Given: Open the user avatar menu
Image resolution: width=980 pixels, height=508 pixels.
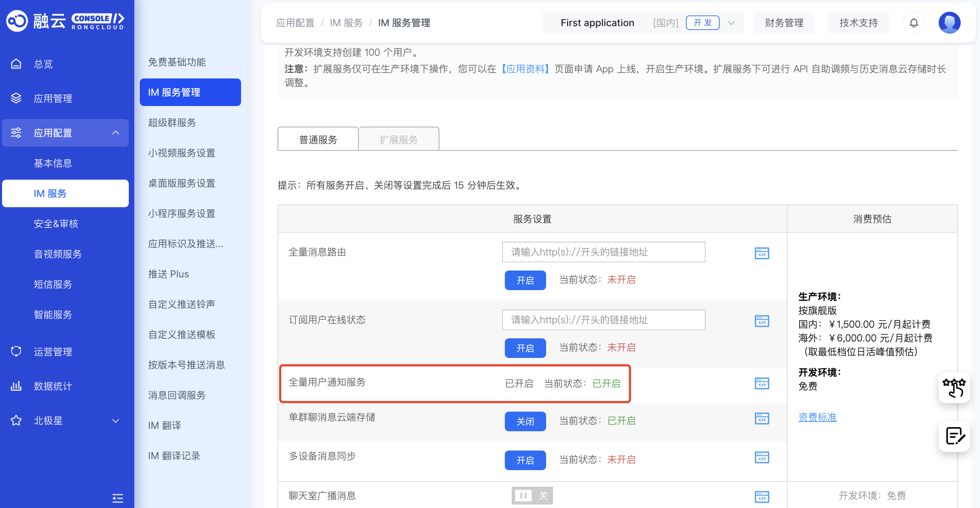Looking at the screenshot, I should coord(949,23).
